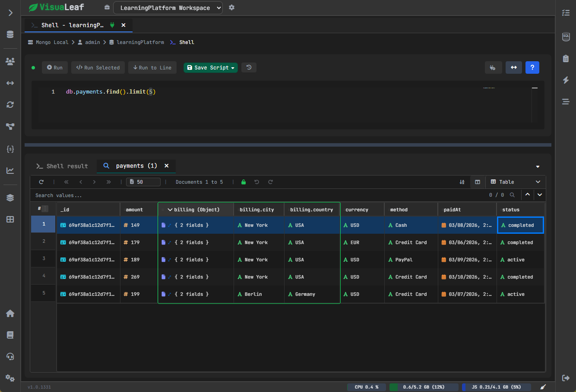Image resolution: width=576 pixels, height=392 pixels.
Task: Open the Save Script dropdown button
Action: tap(211, 67)
